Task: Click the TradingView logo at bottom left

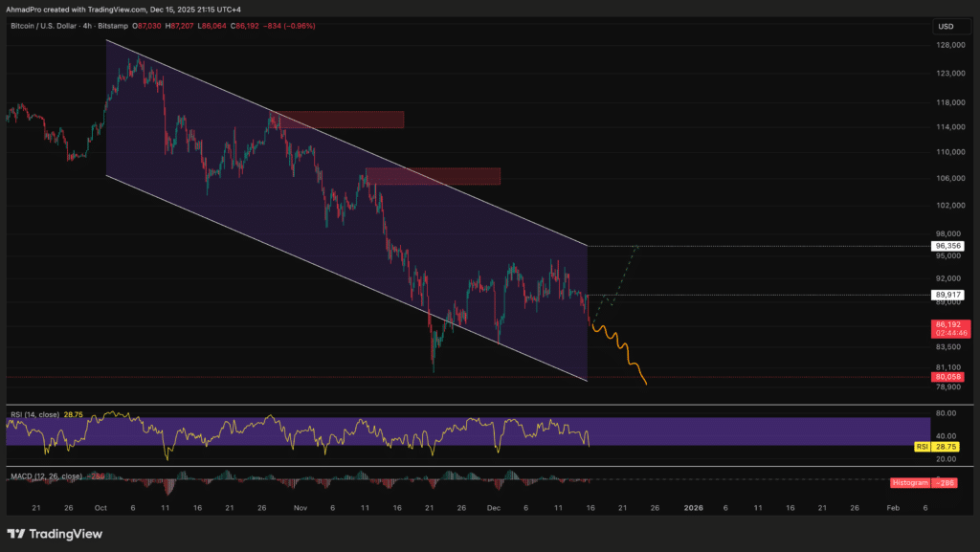Action: point(56,534)
